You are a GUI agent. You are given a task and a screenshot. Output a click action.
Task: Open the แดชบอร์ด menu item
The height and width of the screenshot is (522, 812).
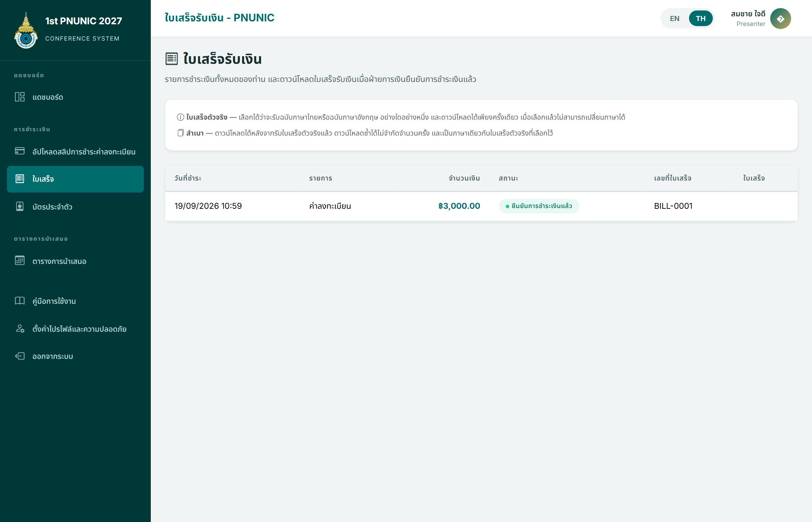(75, 97)
